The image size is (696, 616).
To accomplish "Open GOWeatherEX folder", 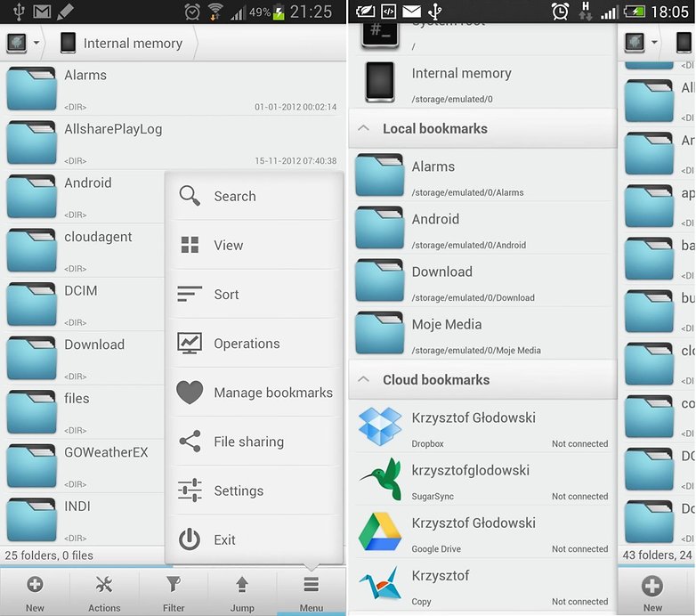I will tap(84, 466).
